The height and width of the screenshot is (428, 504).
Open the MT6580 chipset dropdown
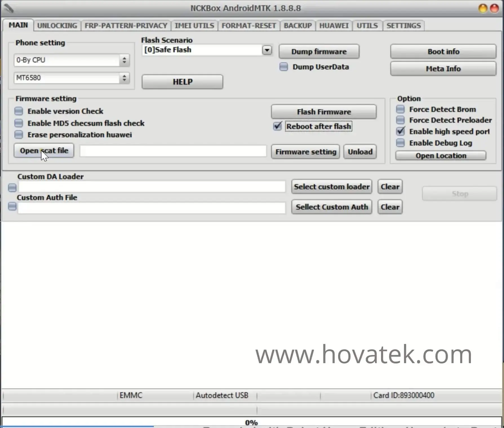coord(124,78)
